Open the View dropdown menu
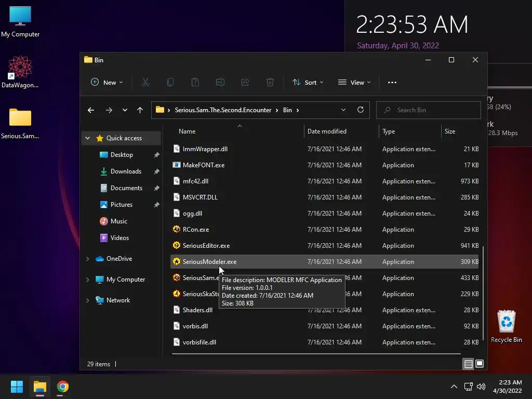532x399 pixels. (x=354, y=82)
